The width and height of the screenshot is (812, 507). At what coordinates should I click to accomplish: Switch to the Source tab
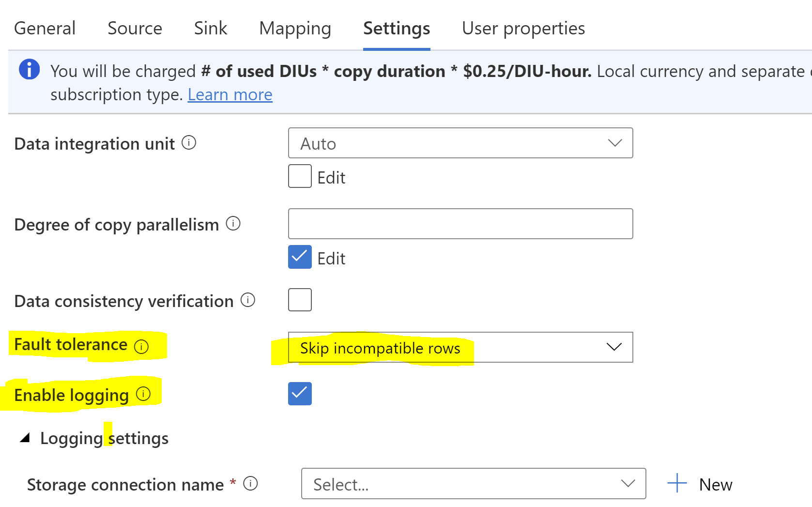click(x=135, y=28)
